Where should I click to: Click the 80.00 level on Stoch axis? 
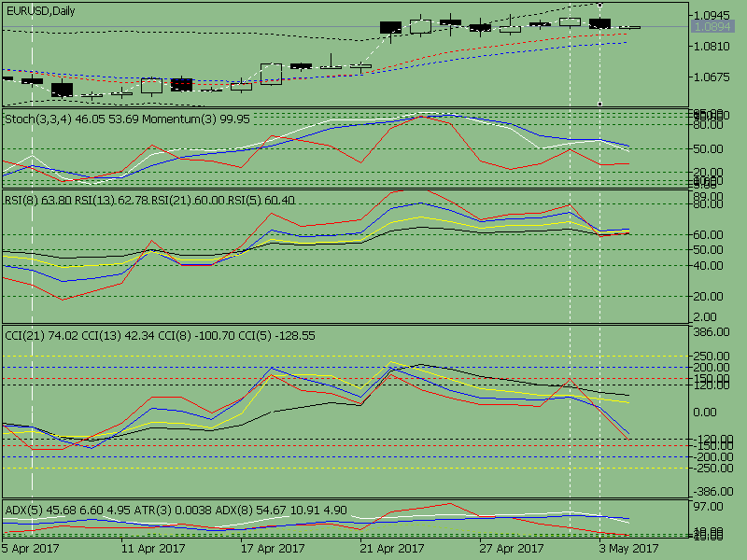(x=709, y=125)
